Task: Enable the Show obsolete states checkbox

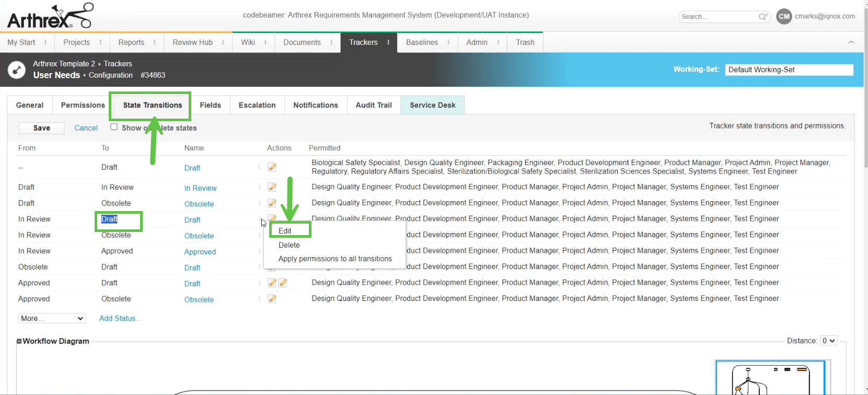Action: pyautogui.click(x=114, y=127)
